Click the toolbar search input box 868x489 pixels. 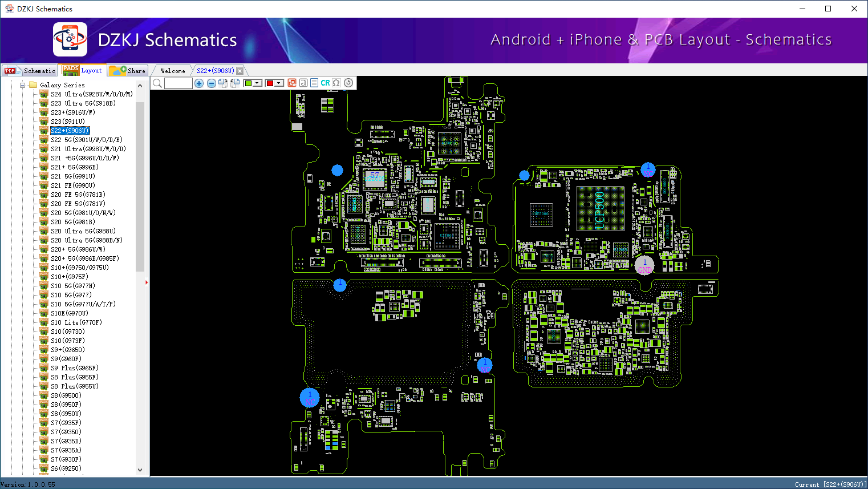(179, 83)
